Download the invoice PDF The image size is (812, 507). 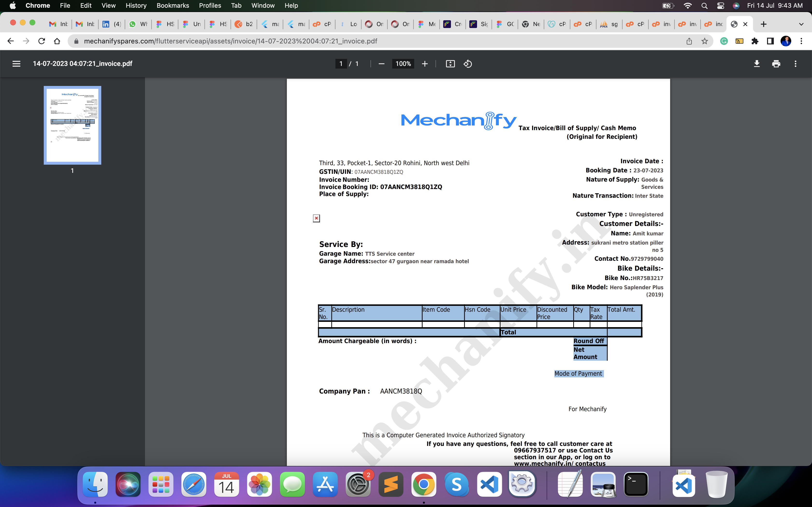(x=757, y=64)
